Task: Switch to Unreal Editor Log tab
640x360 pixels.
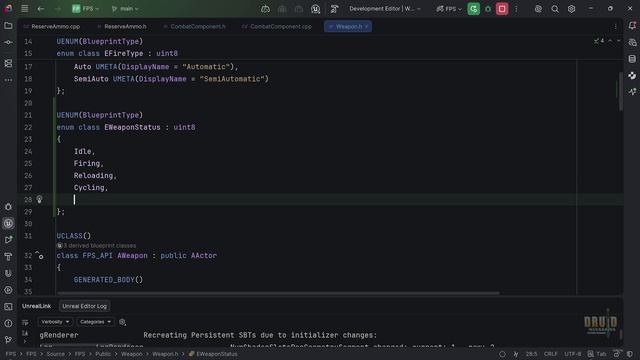Action: coord(84,306)
